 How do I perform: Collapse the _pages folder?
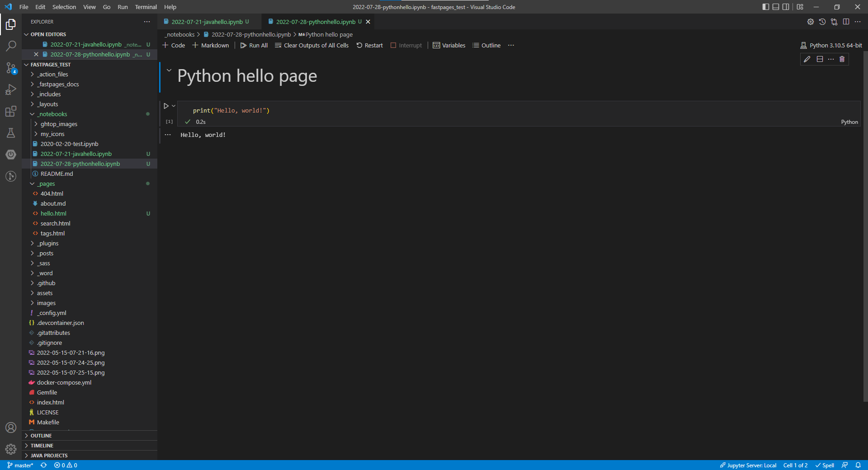pyautogui.click(x=90, y=183)
